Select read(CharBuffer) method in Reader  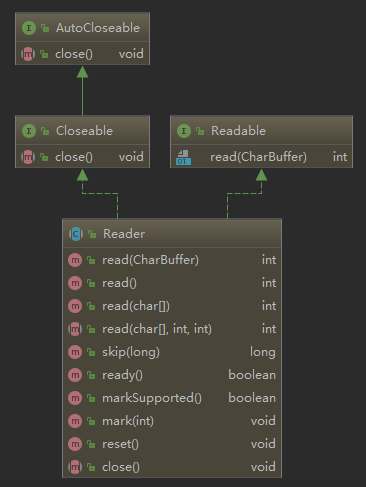[172, 260]
